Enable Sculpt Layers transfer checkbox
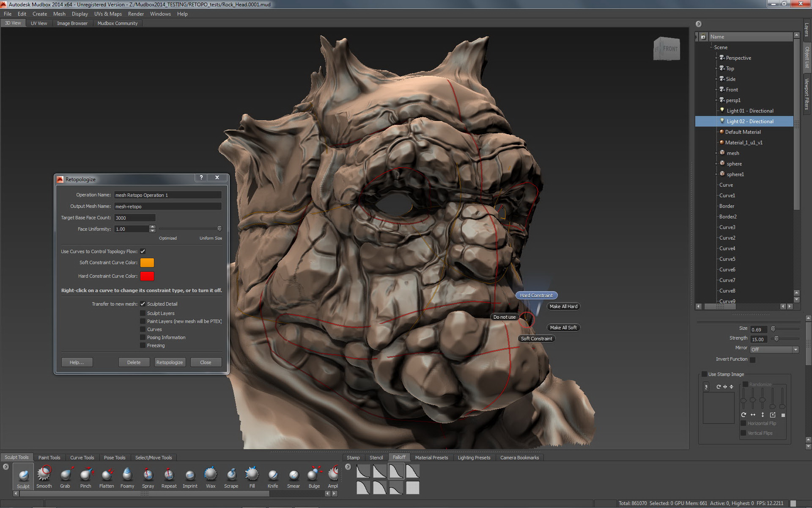The width and height of the screenshot is (812, 508). click(143, 313)
